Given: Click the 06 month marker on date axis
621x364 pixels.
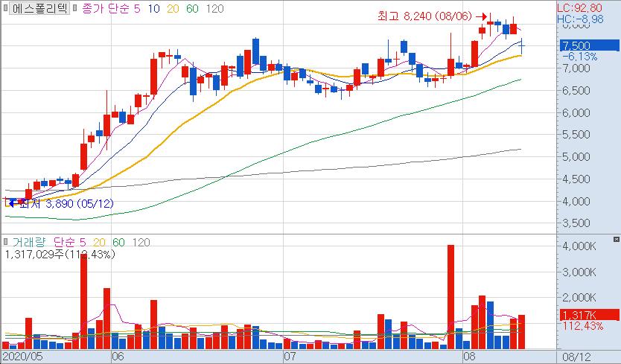Looking at the screenshot, I should pos(118,356).
